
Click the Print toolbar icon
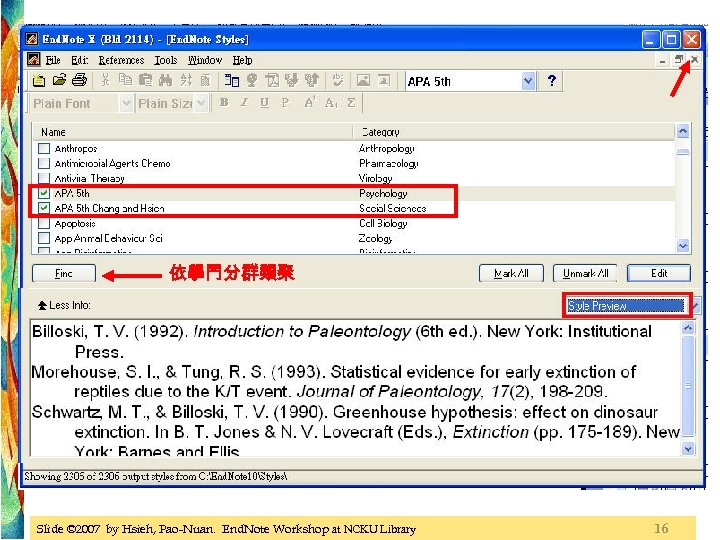click(x=79, y=80)
